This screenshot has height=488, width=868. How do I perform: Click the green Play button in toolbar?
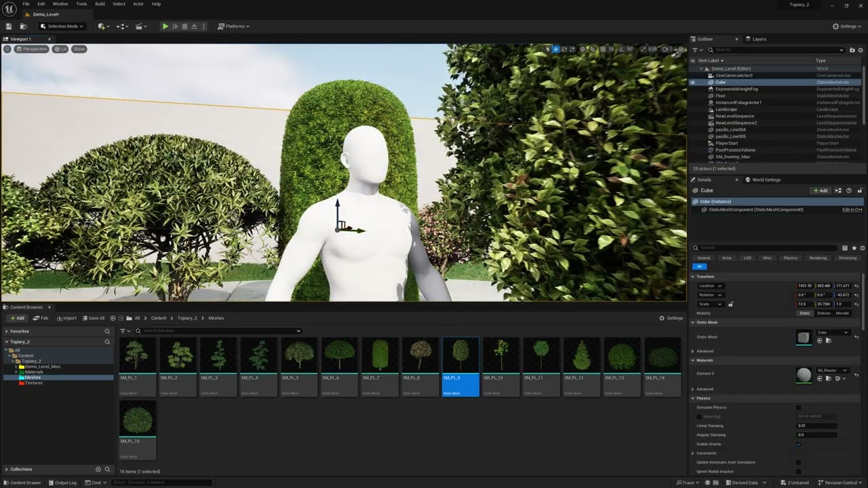165,26
